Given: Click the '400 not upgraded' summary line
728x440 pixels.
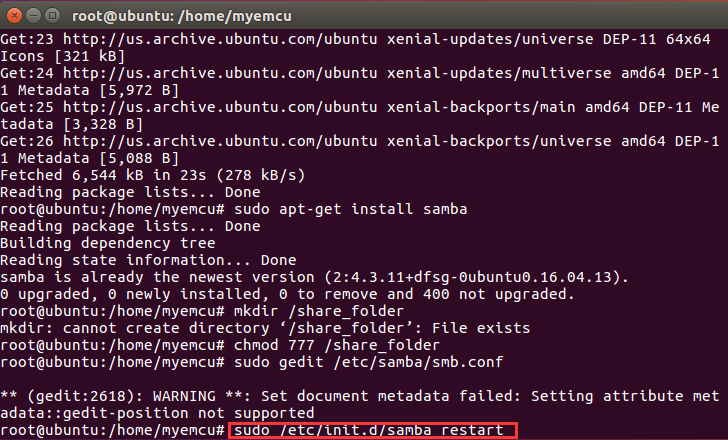Looking at the screenshot, I should 287,294.
